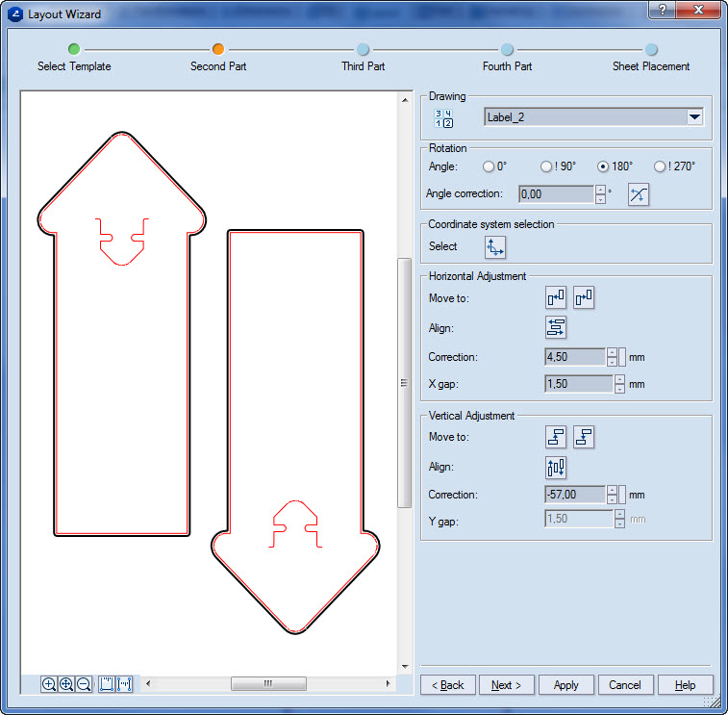
Task: Go to the Third Part wizard step
Action: [363, 49]
